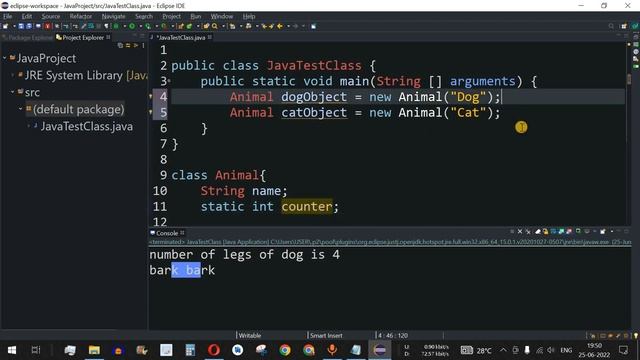This screenshot has width=640, height=360.
Task: Open Opera browser from taskbar
Action: coord(213,350)
